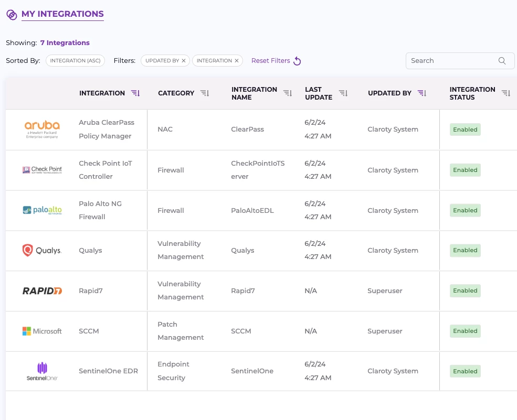517x420 pixels.
Task: Click the Reset Filters circular arrow icon
Action: pyautogui.click(x=297, y=61)
